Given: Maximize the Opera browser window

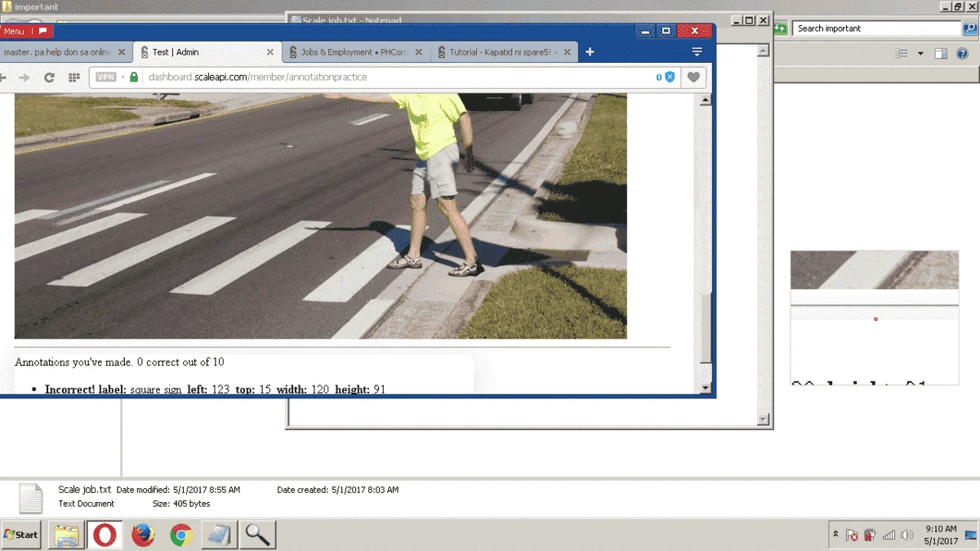Looking at the screenshot, I should point(666,31).
